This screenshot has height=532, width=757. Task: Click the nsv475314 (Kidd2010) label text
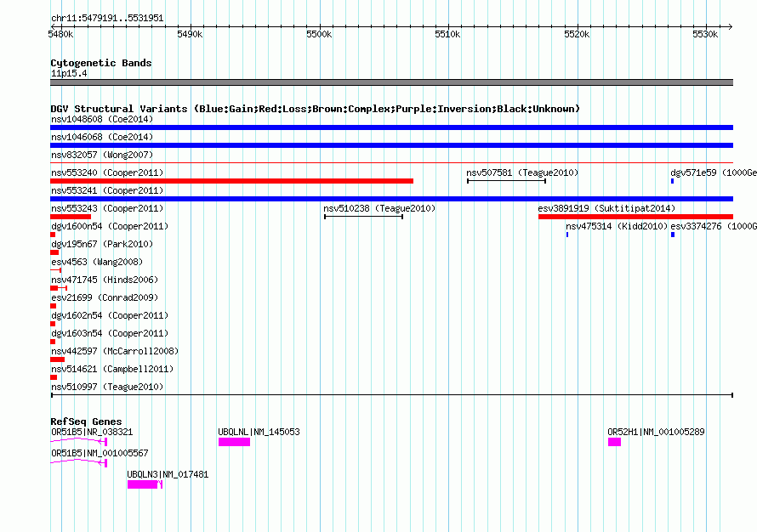[617, 226]
